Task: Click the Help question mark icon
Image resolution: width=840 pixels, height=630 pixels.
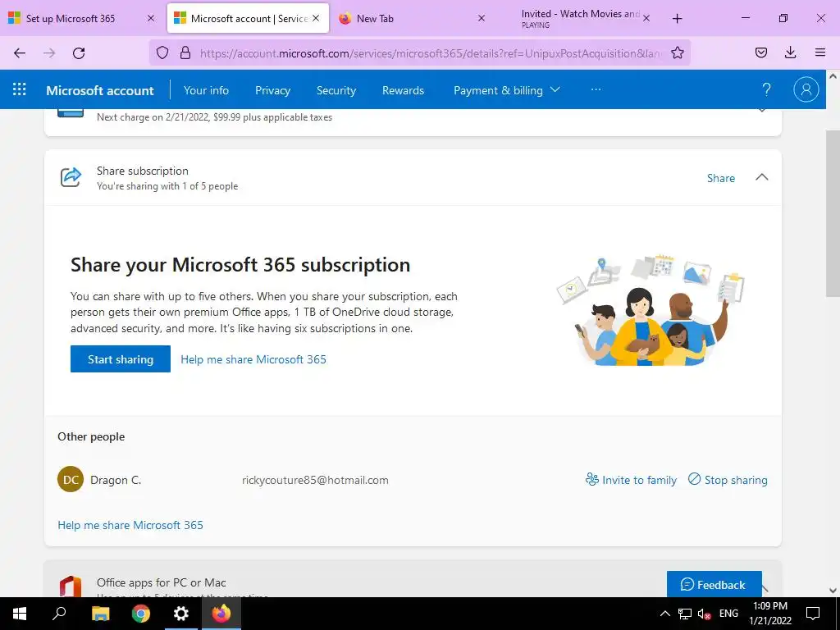Action: point(766,89)
